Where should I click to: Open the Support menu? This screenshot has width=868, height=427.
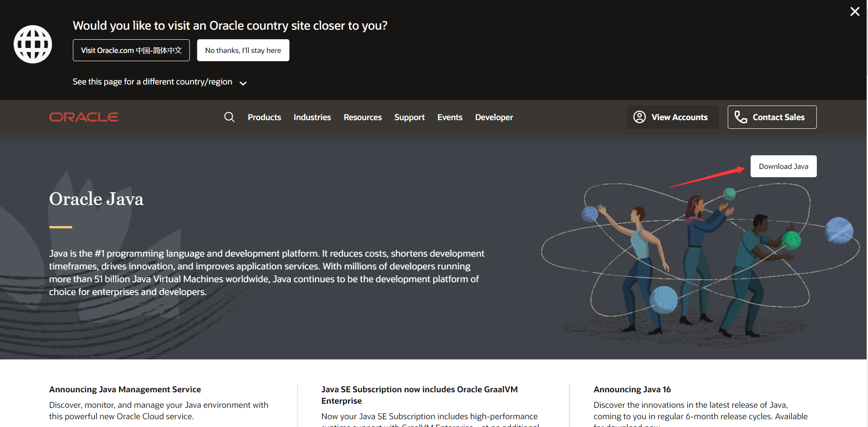(409, 117)
